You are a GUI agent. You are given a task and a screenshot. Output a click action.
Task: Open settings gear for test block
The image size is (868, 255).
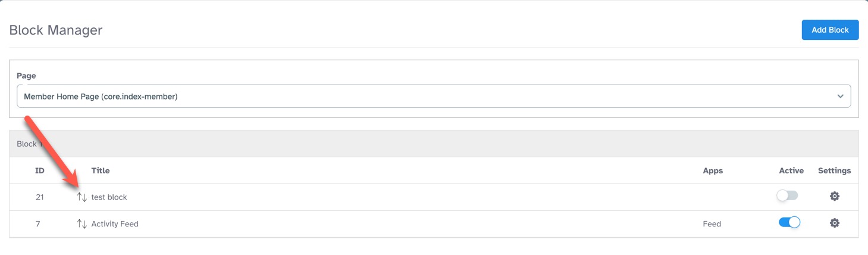click(x=834, y=196)
